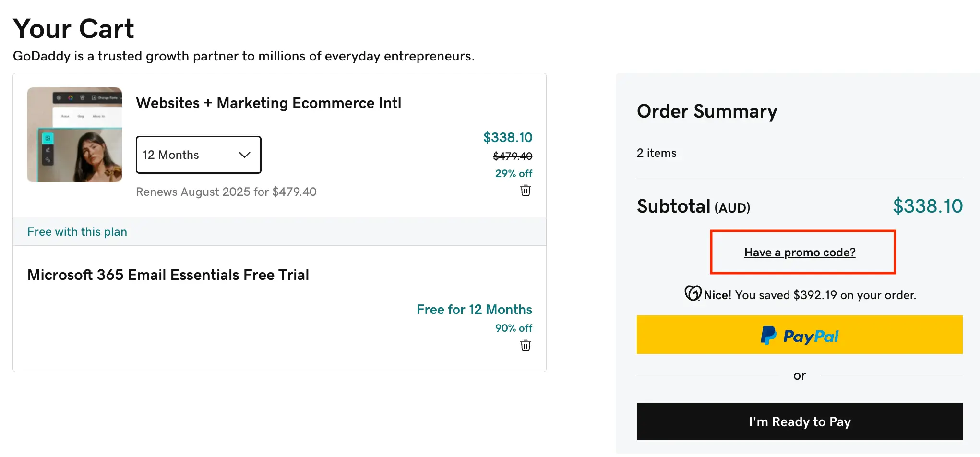Click the GoDaddy heart logo beside savings
This screenshot has height=457, width=980.
tap(693, 293)
